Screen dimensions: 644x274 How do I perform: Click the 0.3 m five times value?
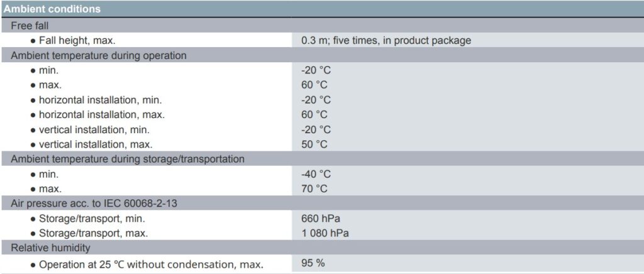coord(386,40)
